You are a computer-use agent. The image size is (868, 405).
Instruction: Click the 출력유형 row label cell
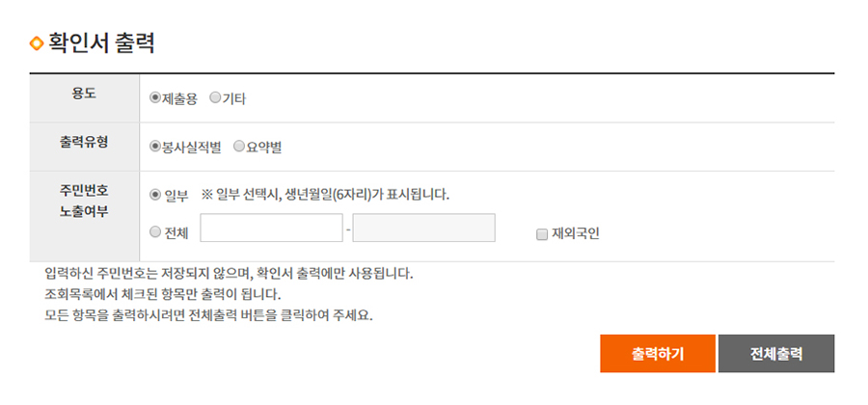point(84,147)
